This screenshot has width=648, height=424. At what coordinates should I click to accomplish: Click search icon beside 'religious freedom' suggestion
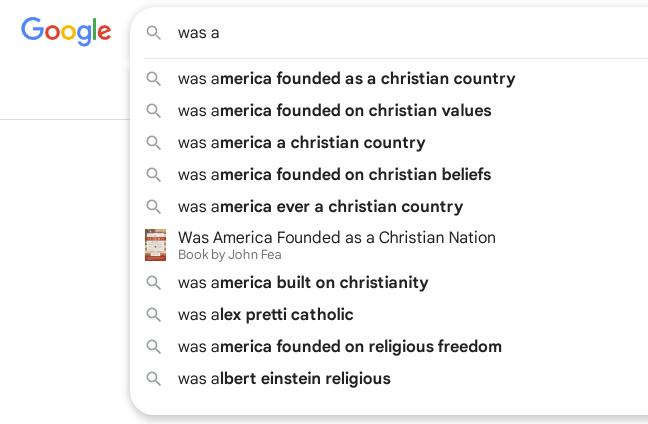154,346
